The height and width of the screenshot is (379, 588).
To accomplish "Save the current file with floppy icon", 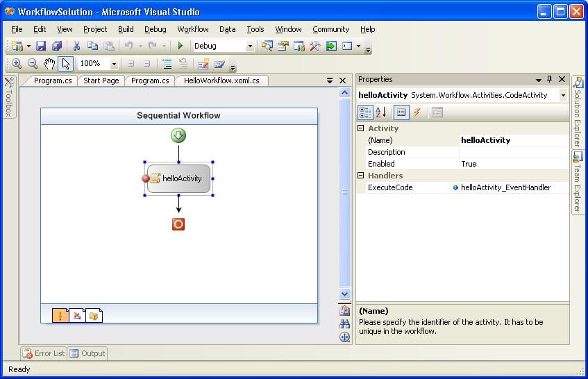I will point(41,46).
